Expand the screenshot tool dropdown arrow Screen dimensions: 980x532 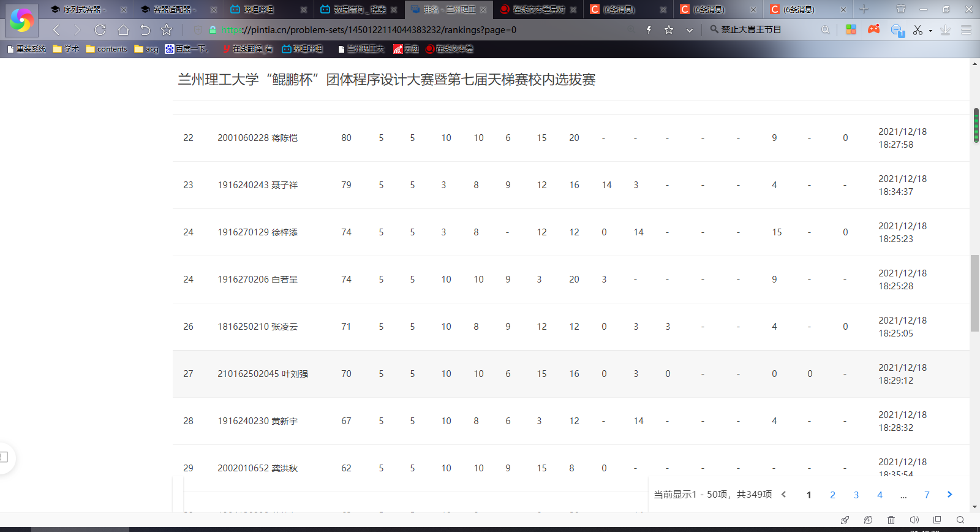click(930, 30)
